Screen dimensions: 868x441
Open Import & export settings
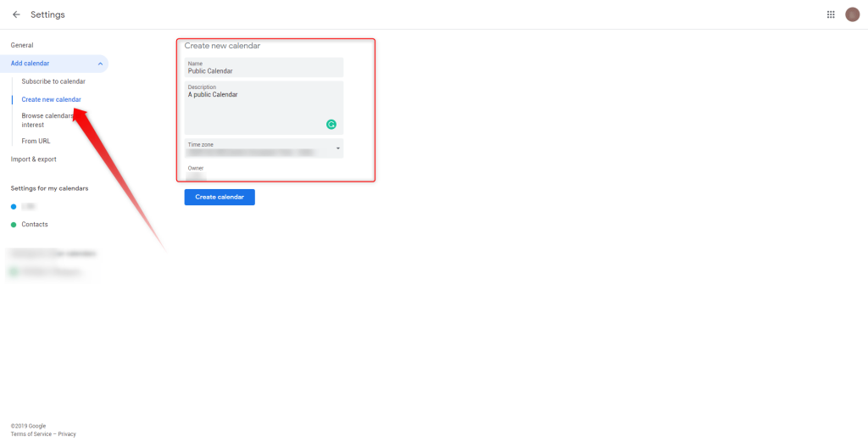[x=33, y=159]
